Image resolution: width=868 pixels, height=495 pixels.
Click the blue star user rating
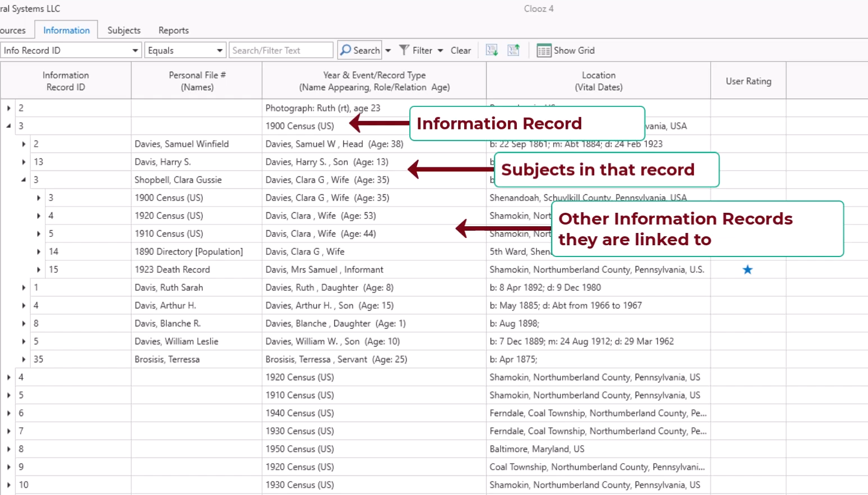click(x=747, y=270)
